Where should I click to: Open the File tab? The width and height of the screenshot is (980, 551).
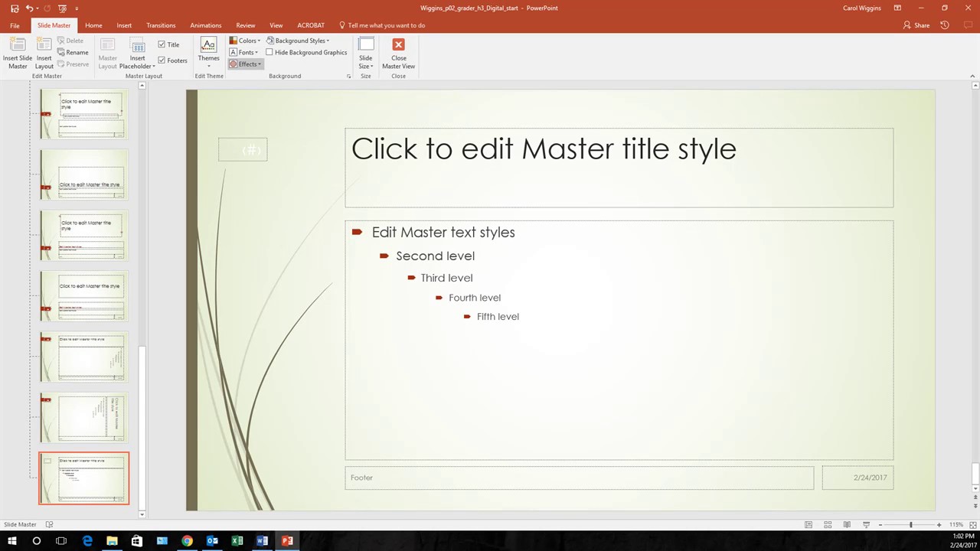pyautogui.click(x=15, y=25)
